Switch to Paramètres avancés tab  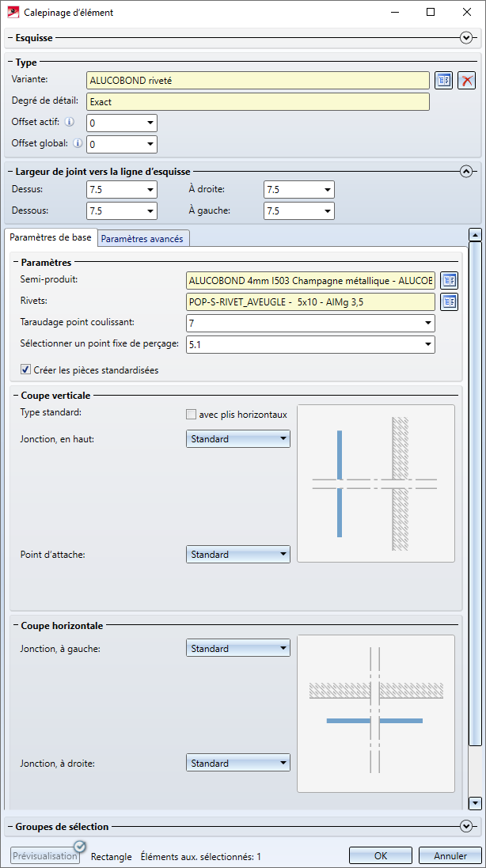coord(144,239)
